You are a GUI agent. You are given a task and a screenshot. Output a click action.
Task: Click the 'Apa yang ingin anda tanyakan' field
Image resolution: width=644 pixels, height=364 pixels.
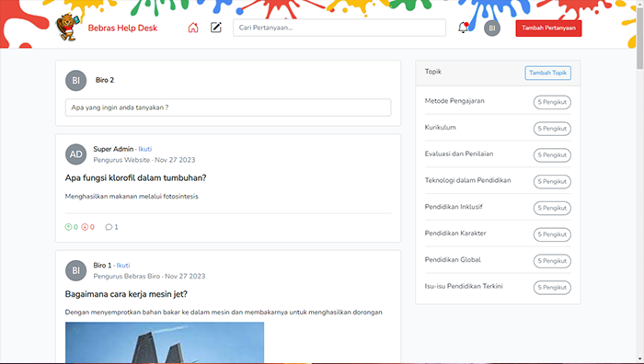coord(228,108)
